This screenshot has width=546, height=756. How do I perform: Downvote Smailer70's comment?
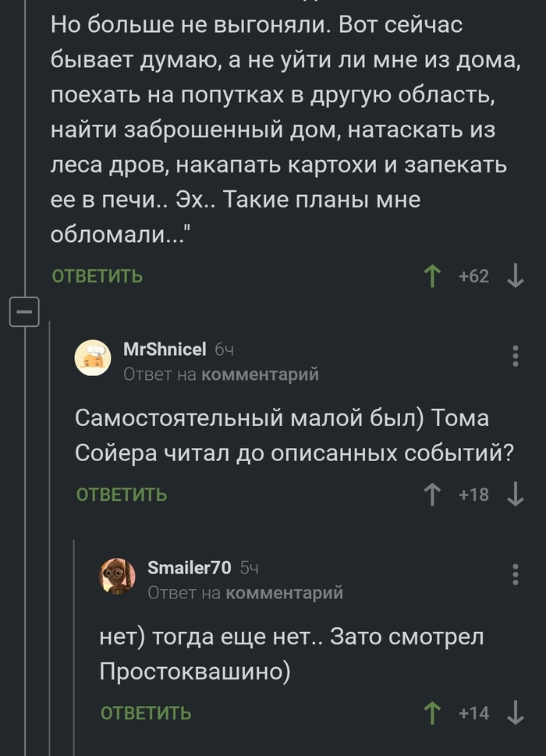point(515,713)
